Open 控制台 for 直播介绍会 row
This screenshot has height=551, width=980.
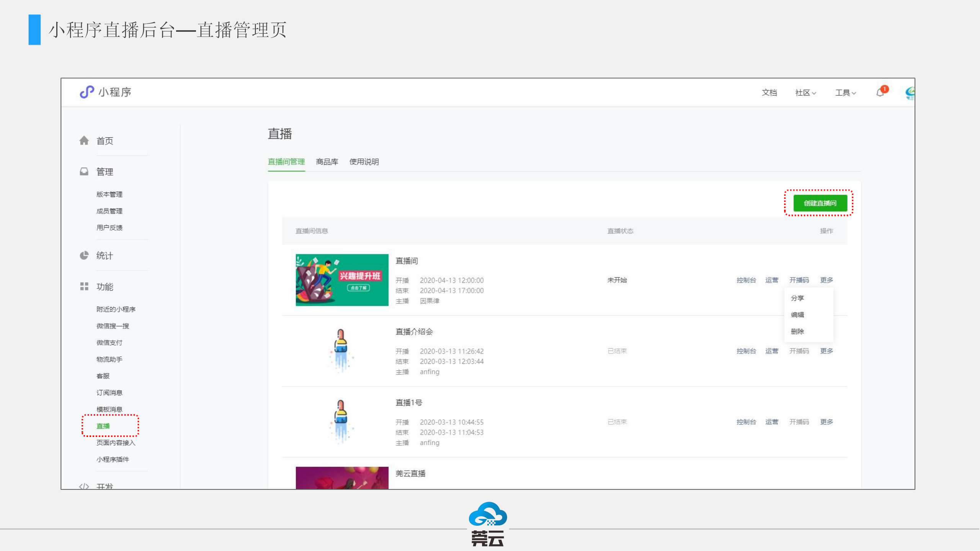click(x=746, y=351)
